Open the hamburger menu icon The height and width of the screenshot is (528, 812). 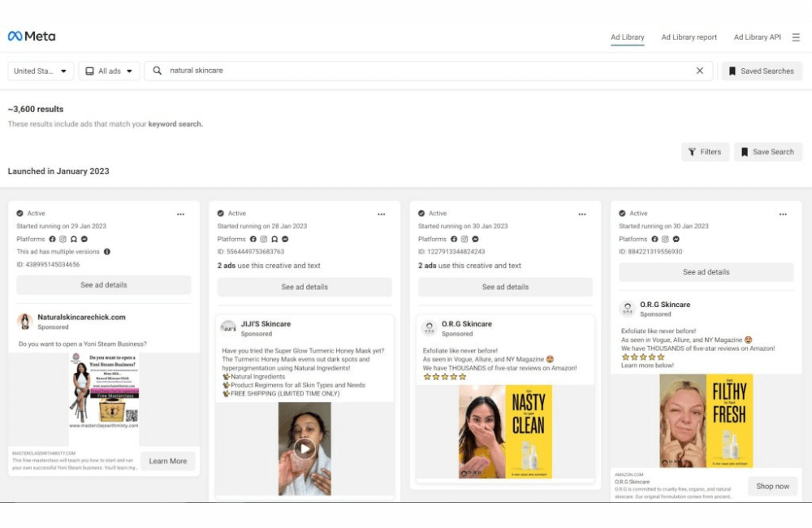796,37
